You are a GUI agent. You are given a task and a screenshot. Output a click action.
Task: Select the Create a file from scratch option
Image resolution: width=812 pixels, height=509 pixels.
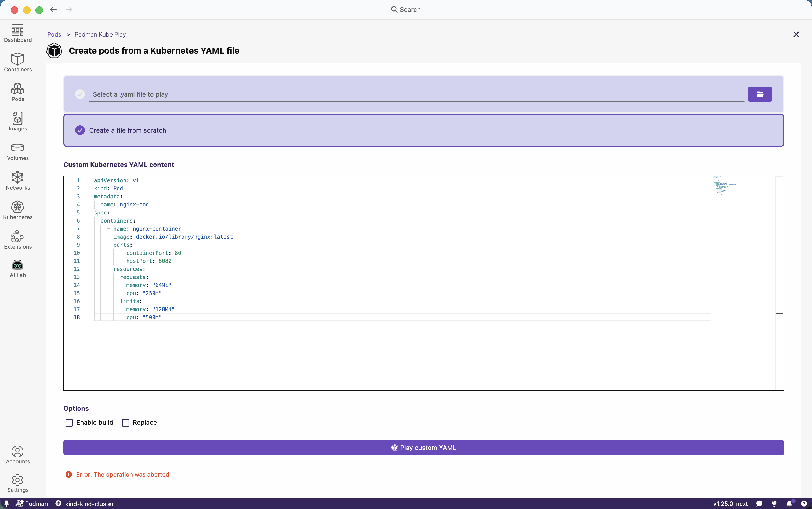pyautogui.click(x=80, y=130)
